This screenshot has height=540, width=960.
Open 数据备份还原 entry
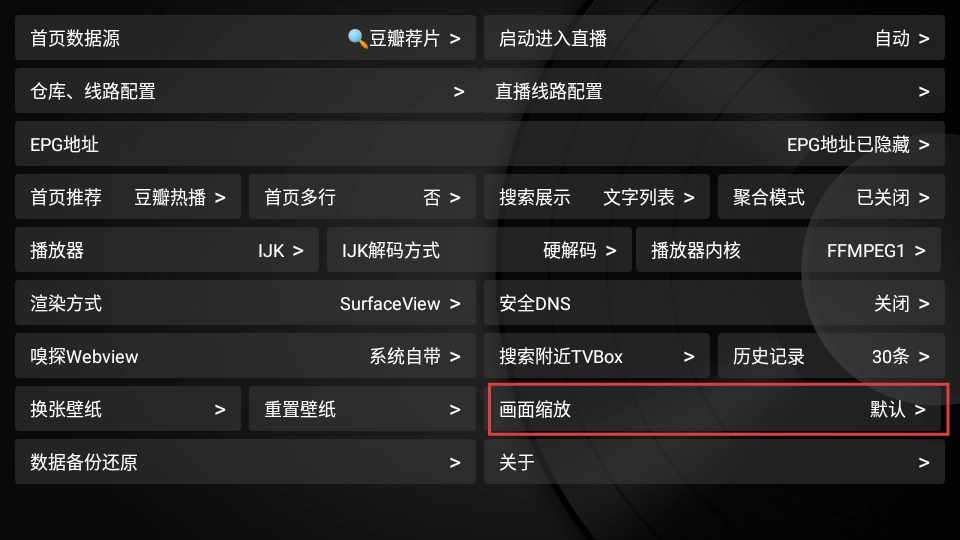[245, 462]
